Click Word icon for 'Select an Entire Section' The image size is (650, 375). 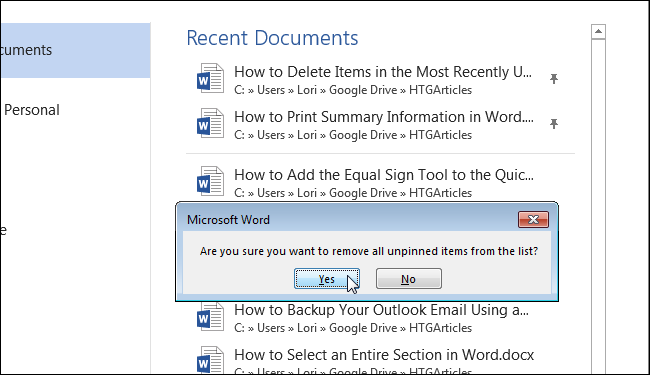tap(210, 360)
